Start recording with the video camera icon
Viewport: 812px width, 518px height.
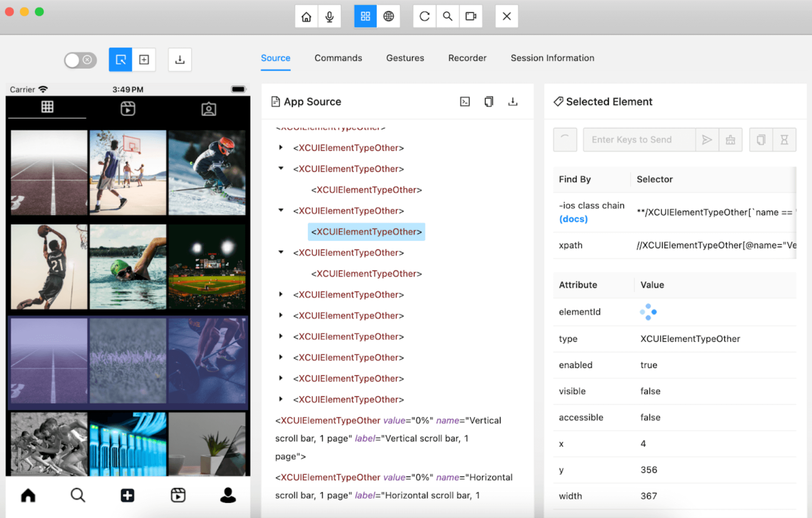click(x=471, y=17)
